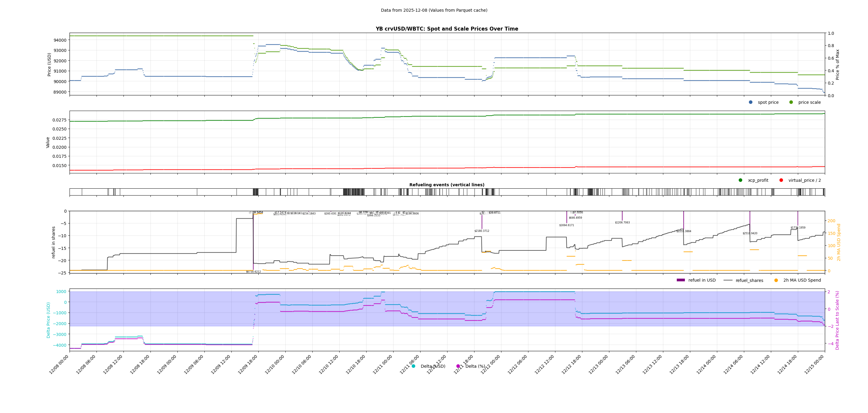Click the Price % of Max axis label
The image size is (868, 413).
[x=837, y=64]
